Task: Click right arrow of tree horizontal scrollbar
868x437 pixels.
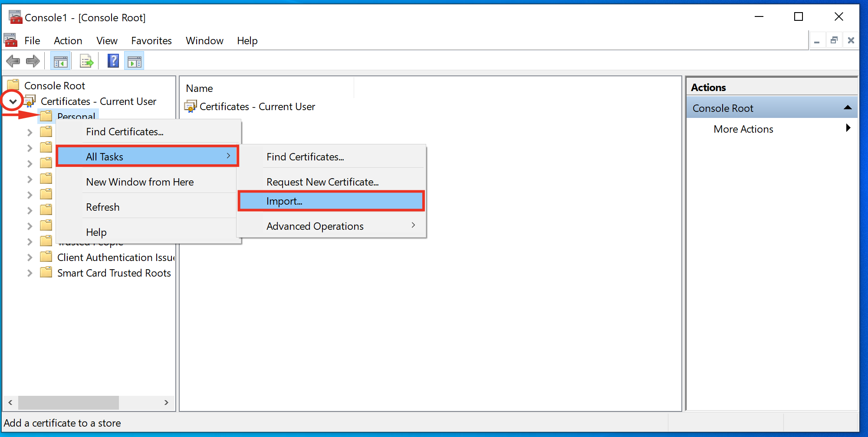Action: pyautogui.click(x=166, y=402)
